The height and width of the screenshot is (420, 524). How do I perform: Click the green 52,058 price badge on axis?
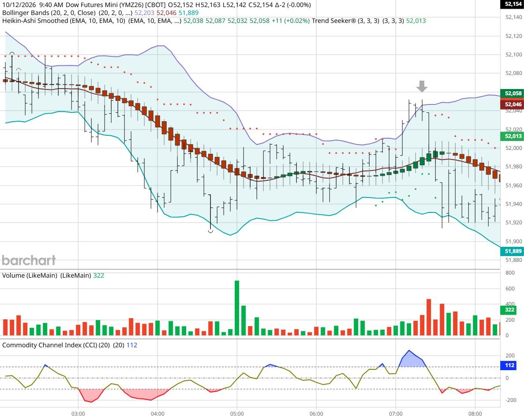point(512,93)
